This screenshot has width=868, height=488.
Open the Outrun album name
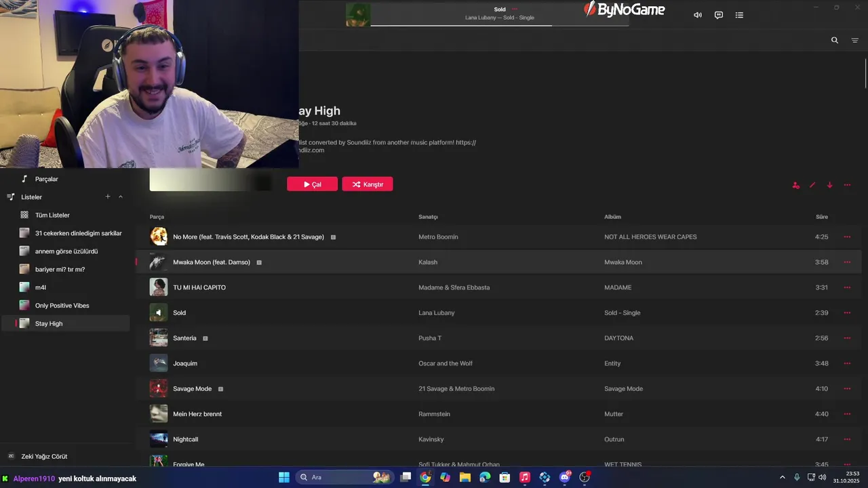(614, 439)
